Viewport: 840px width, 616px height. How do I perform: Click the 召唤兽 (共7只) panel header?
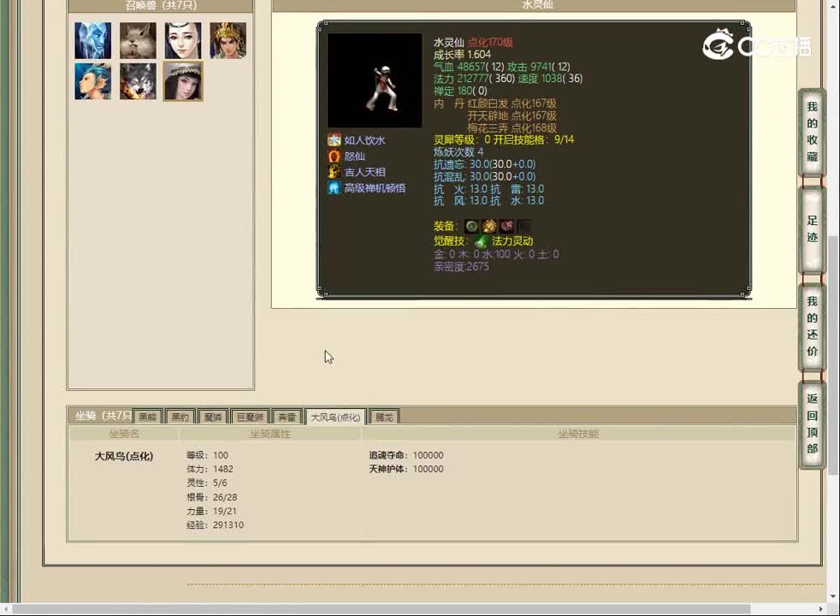tap(161, 6)
